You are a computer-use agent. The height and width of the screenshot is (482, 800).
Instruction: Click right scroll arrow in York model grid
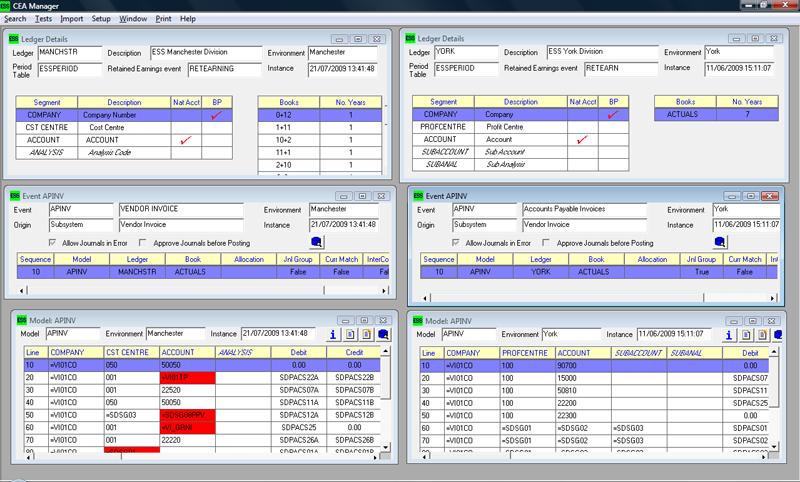click(764, 457)
